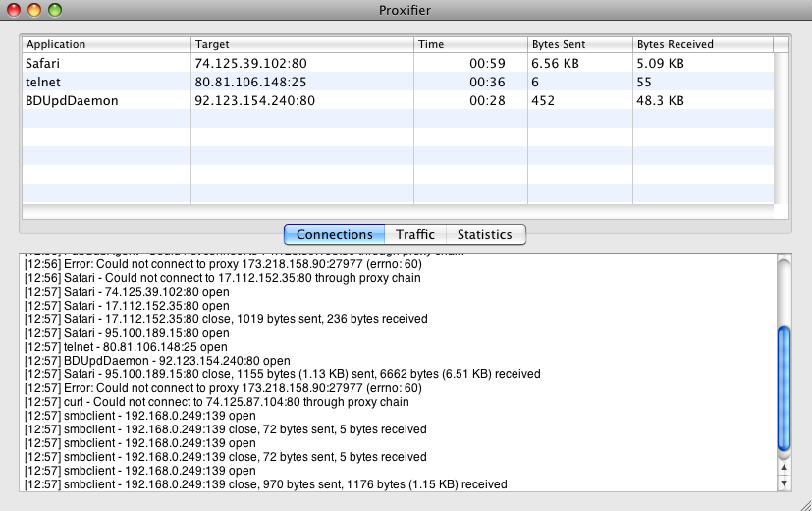Select the telnet connection row
Viewport: 812px width, 511px height.
point(398,82)
